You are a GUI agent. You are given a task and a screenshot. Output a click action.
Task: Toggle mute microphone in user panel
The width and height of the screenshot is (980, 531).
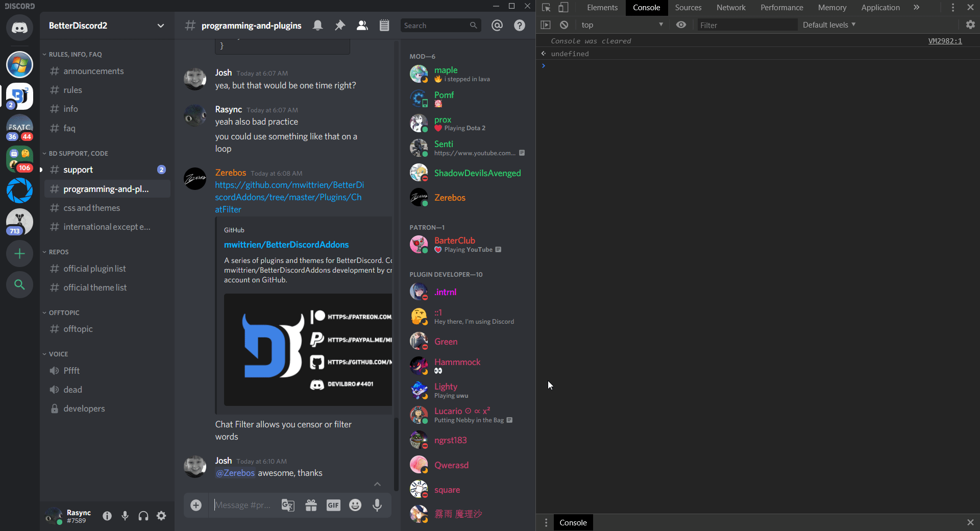point(125,516)
